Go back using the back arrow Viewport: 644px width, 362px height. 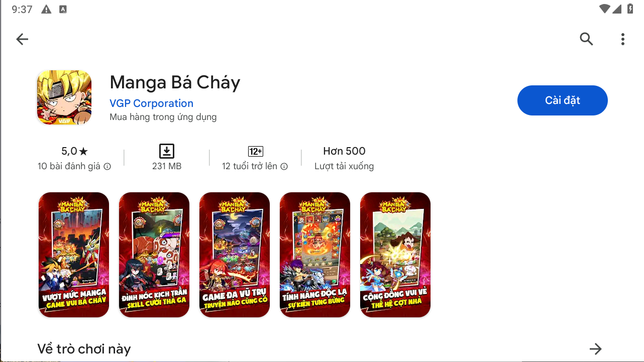[22, 39]
